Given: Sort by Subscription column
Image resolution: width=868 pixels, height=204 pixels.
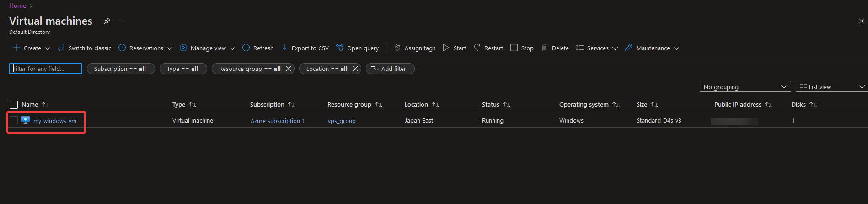Looking at the screenshot, I should [x=273, y=105].
